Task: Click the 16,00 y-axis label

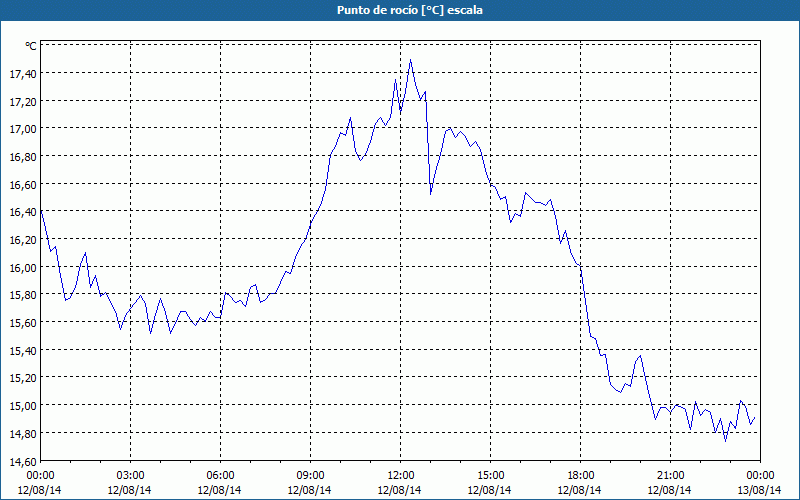Action: [x=23, y=267]
